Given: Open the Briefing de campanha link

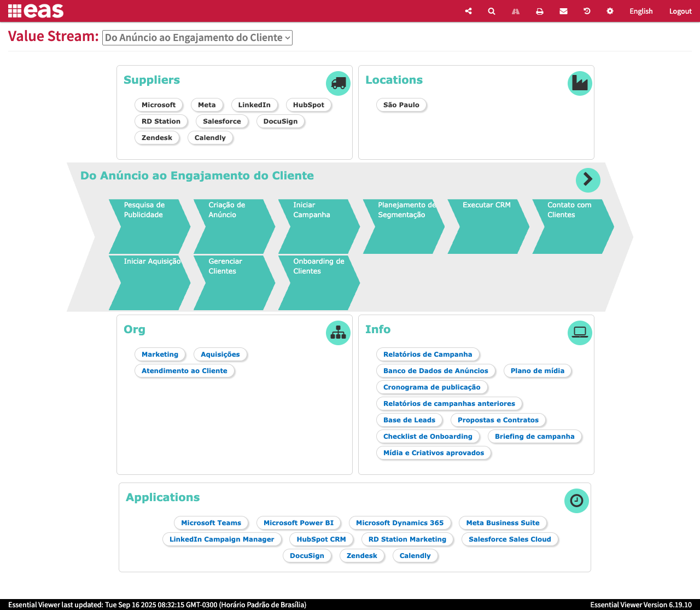Looking at the screenshot, I should pyautogui.click(x=535, y=437).
